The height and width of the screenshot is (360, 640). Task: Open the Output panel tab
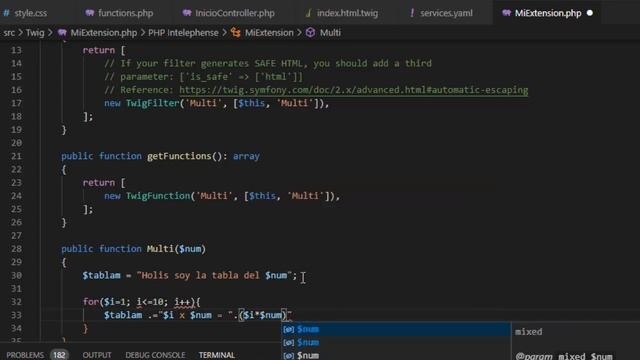(97, 355)
